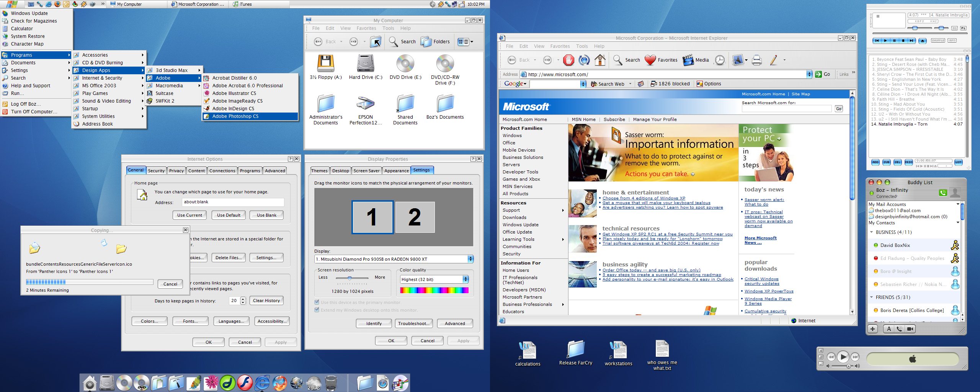Open the Release FarCry desktop folder
This screenshot has width=980, height=392.
click(576, 353)
